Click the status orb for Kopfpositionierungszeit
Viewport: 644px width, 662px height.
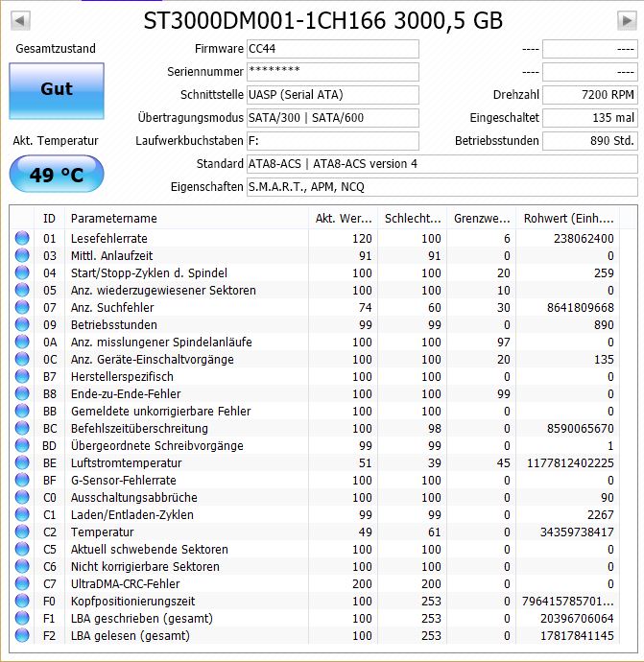tap(22, 601)
